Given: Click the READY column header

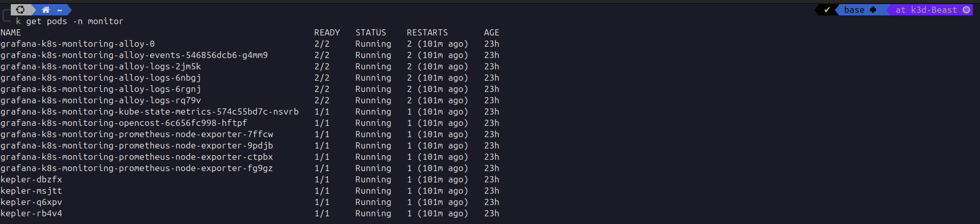Looking at the screenshot, I should tap(327, 32).
